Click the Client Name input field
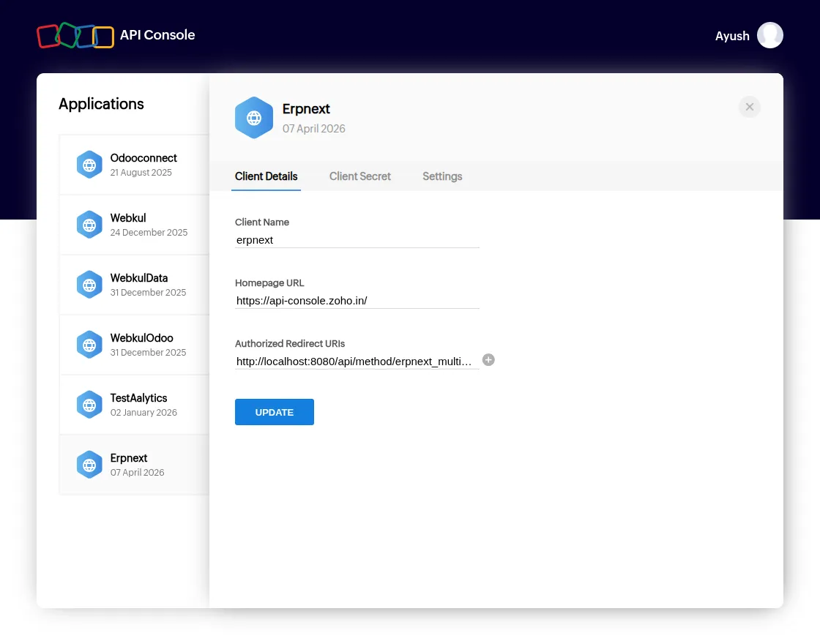The height and width of the screenshot is (644, 820). pos(357,240)
